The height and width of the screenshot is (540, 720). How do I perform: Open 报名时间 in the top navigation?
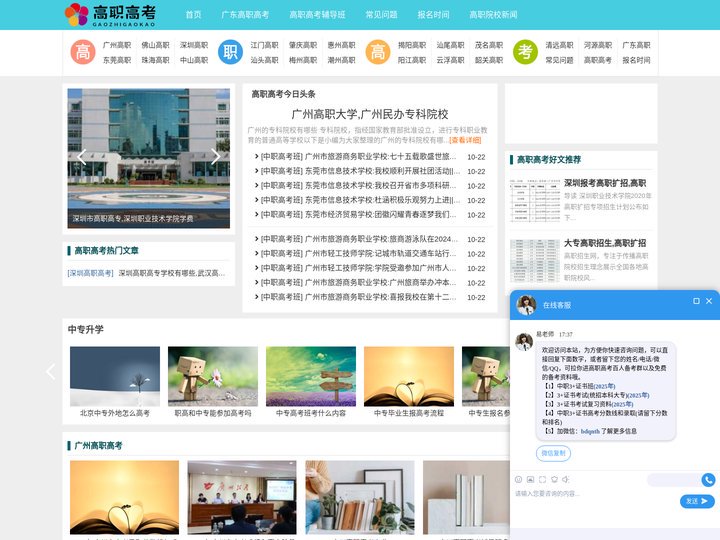pyautogui.click(x=433, y=15)
